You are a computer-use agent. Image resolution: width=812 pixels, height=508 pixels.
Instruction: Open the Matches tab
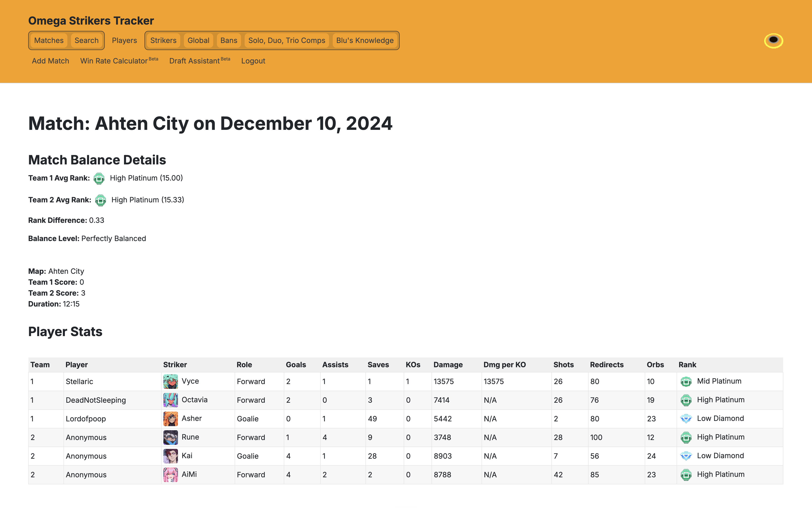(x=49, y=41)
